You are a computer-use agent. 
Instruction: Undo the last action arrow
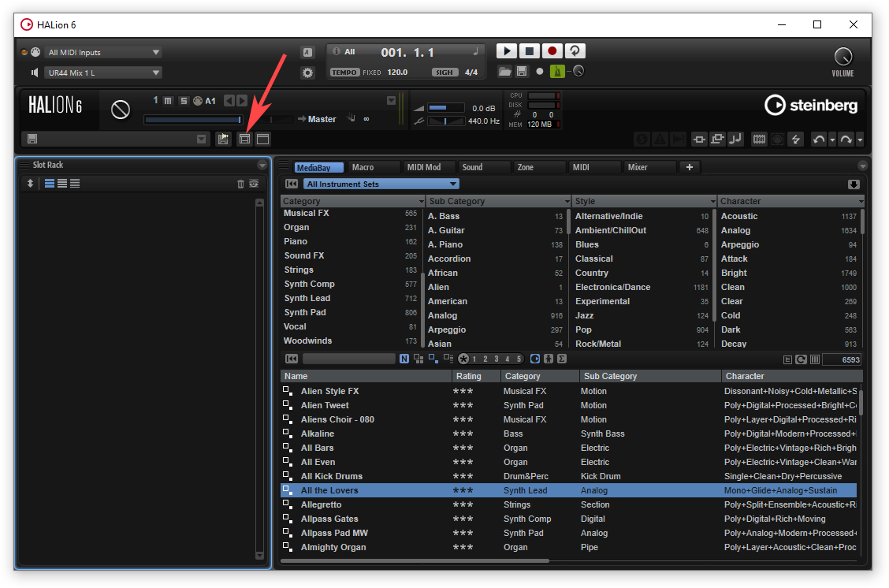click(x=819, y=139)
